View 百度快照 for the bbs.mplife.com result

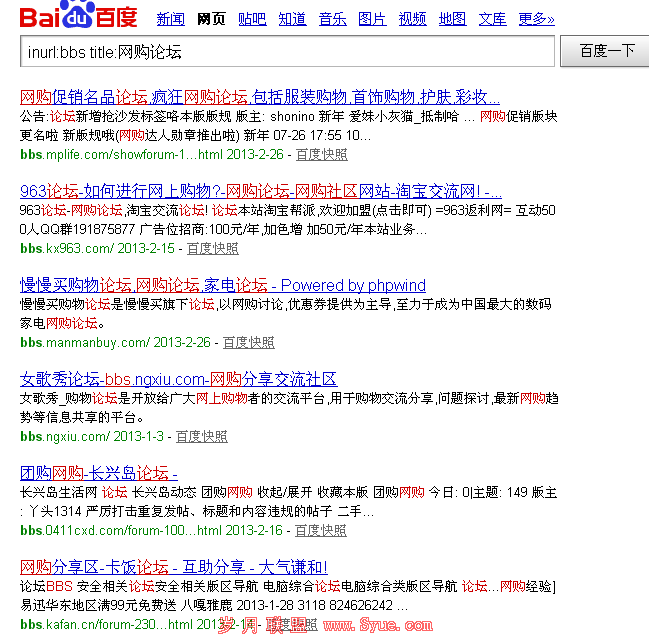(x=321, y=155)
